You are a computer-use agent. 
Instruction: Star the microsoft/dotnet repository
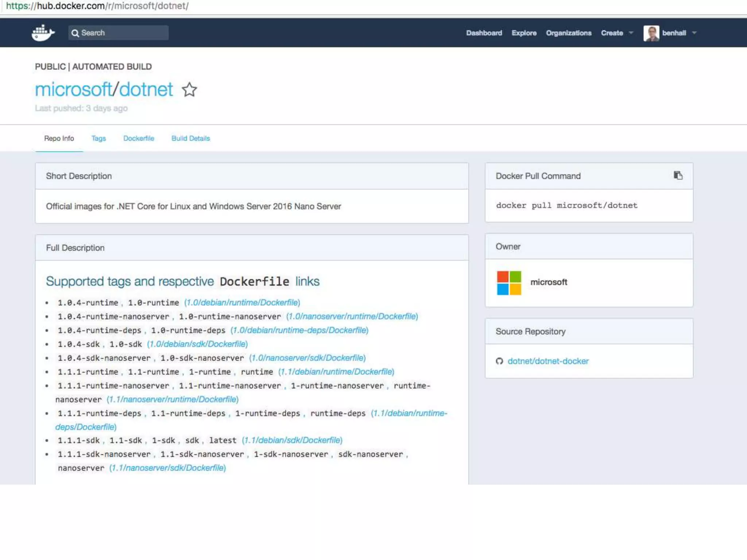(x=189, y=90)
